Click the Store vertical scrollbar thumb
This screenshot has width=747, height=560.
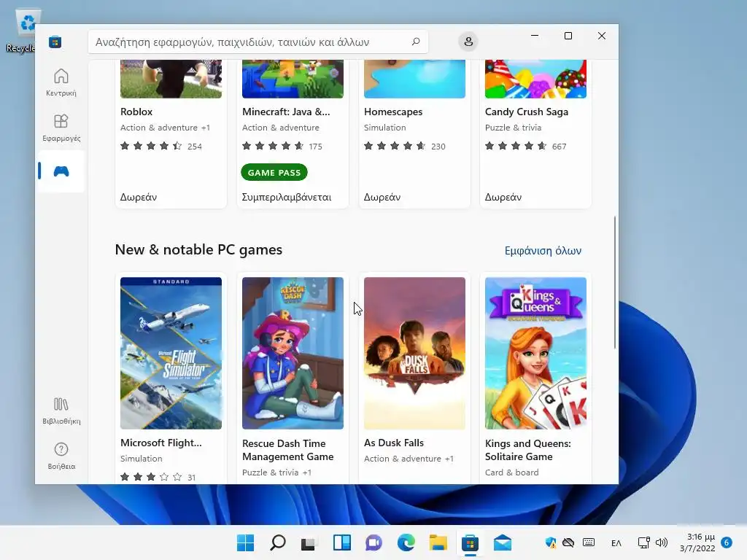click(x=614, y=282)
